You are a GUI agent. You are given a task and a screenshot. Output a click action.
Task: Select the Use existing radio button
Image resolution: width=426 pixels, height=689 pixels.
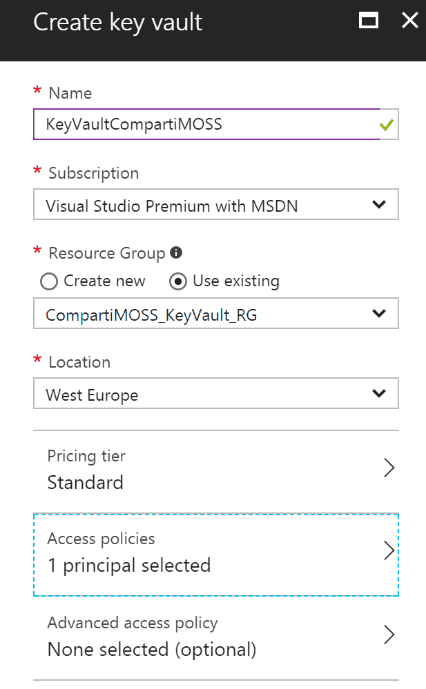tap(178, 281)
